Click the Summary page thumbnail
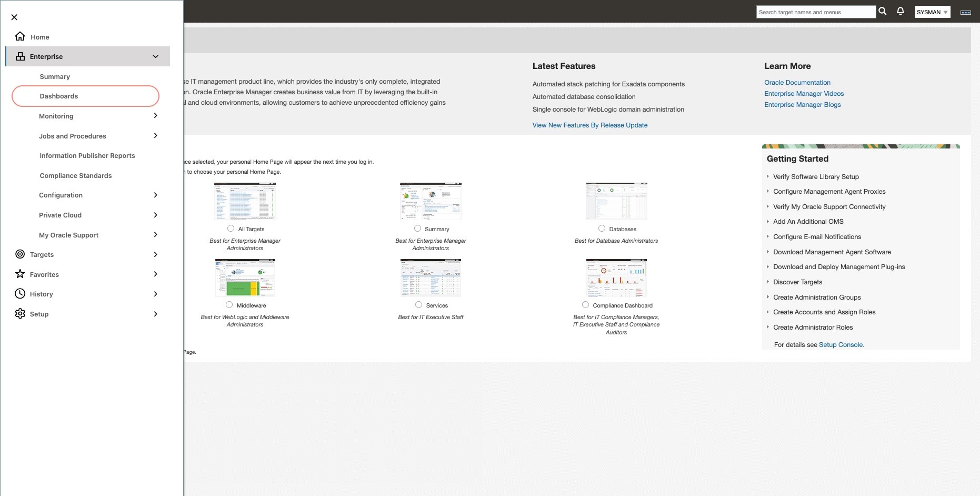The image size is (980, 496). tap(431, 201)
